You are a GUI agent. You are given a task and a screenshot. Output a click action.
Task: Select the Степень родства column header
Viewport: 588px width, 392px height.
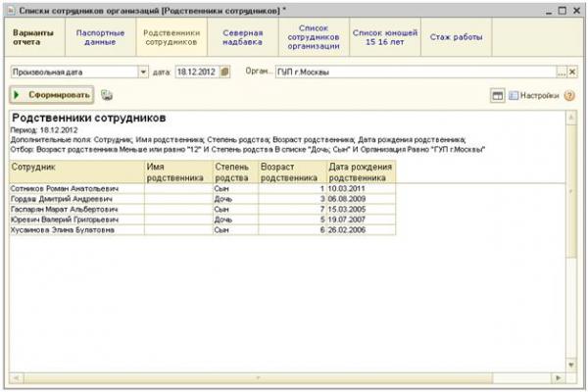click(x=235, y=171)
